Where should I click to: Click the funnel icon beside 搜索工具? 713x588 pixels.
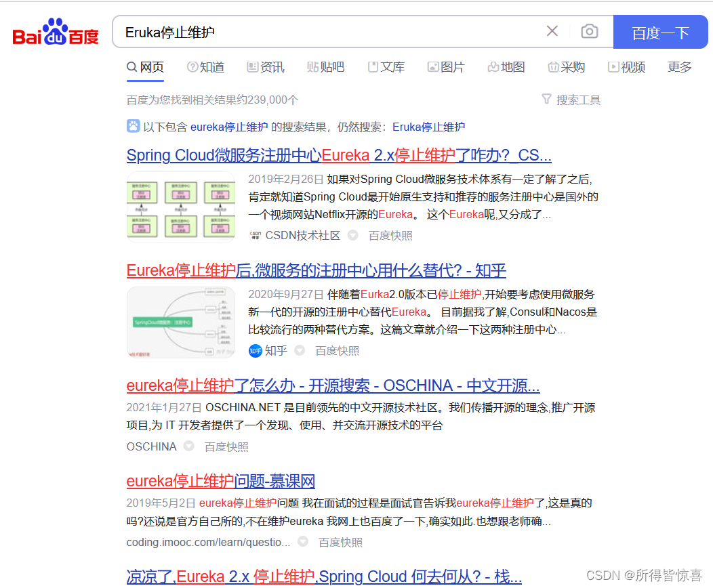546,99
